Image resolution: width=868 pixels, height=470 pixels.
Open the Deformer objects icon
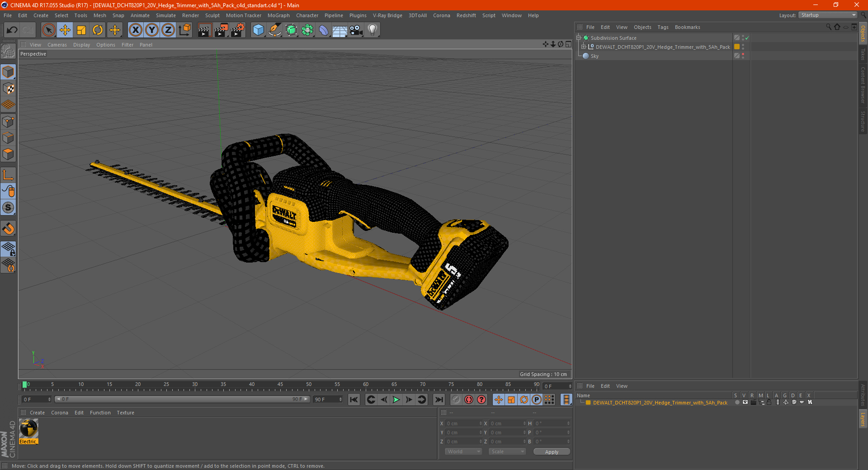coord(324,30)
